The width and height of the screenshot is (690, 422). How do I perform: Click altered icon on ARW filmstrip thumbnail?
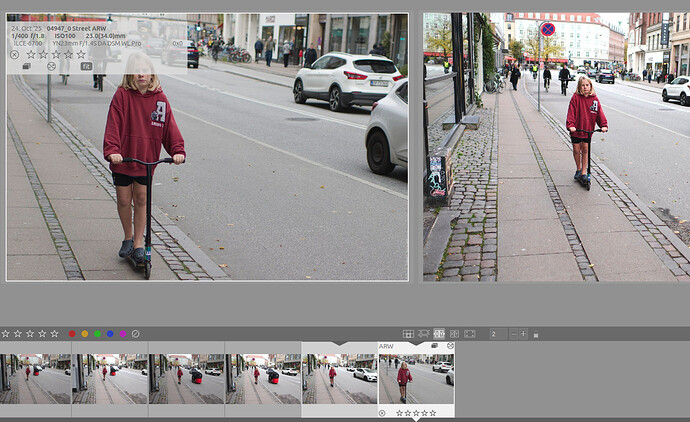450,346
